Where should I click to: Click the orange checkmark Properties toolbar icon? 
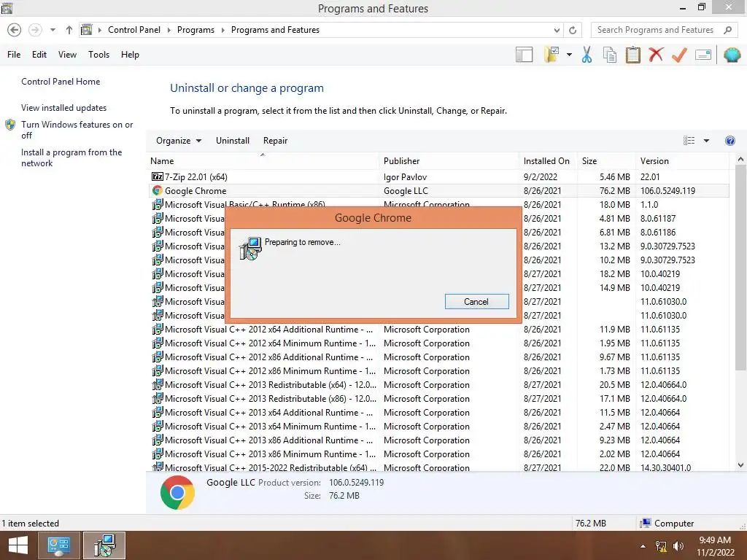679,55
